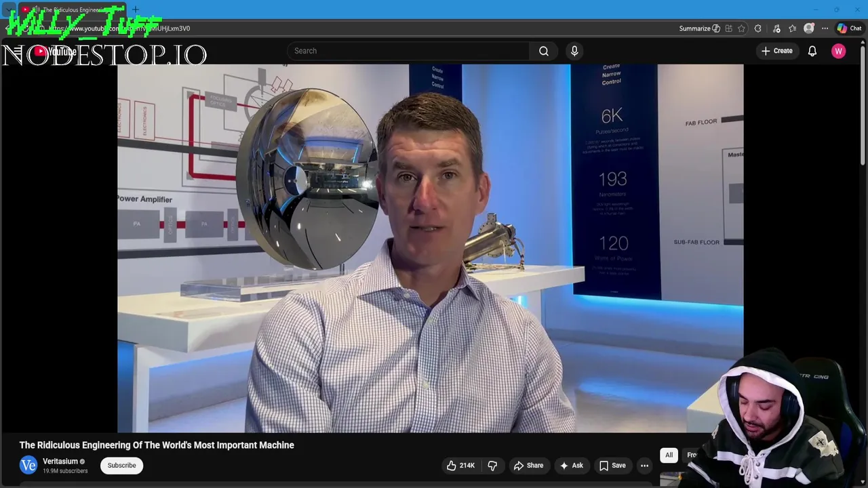Open the media control music note icon
Viewport: 868px width, 488px height.
[x=776, y=28]
